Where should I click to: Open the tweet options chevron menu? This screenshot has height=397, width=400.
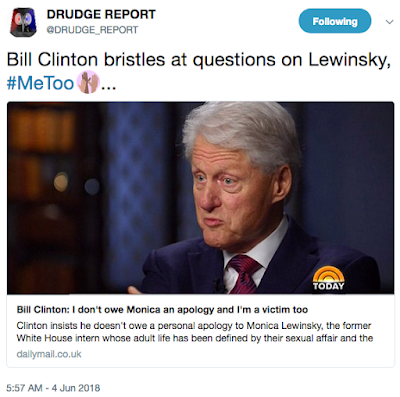click(389, 22)
